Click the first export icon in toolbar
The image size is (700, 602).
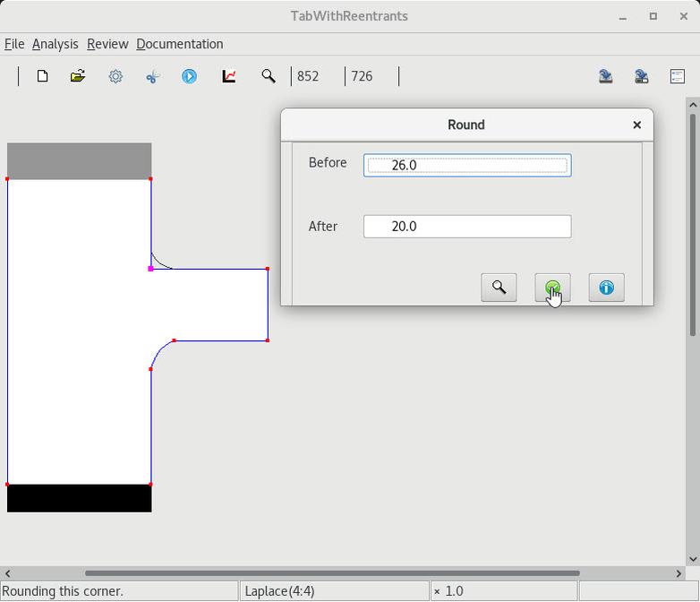[x=606, y=76]
